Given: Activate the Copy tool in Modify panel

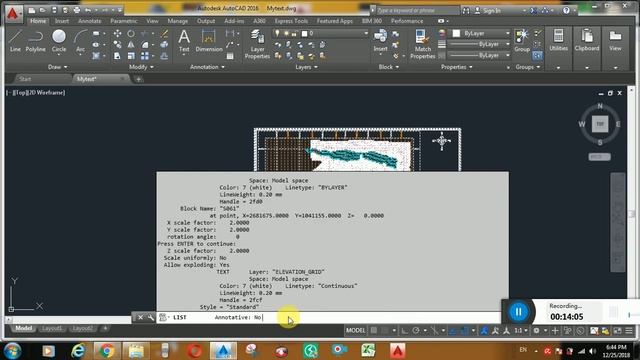Looking at the screenshot, I should pos(117,44).
